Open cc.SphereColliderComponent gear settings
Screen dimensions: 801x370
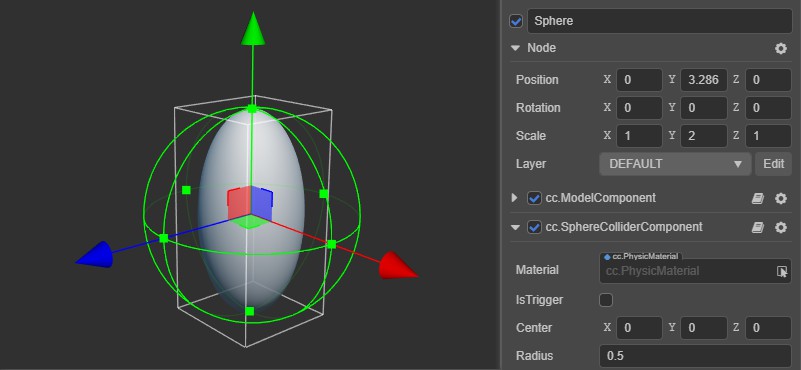tap(781, 227)
